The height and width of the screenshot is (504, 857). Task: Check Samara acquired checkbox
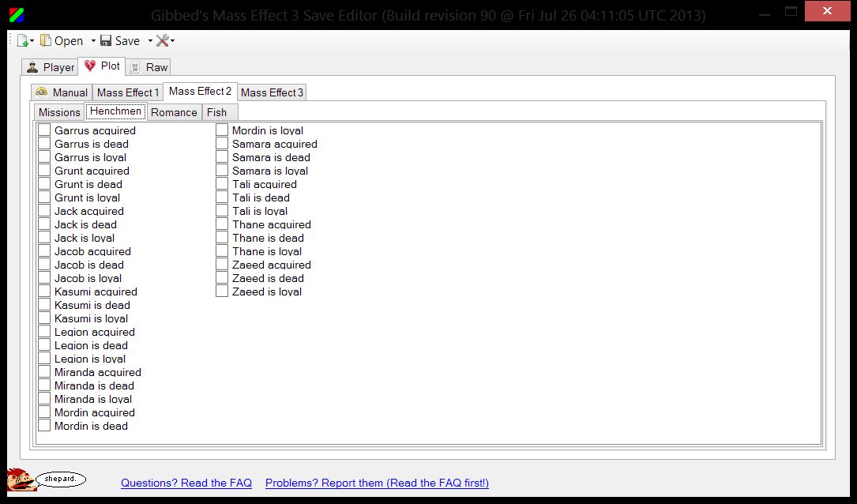pos(222,144)
